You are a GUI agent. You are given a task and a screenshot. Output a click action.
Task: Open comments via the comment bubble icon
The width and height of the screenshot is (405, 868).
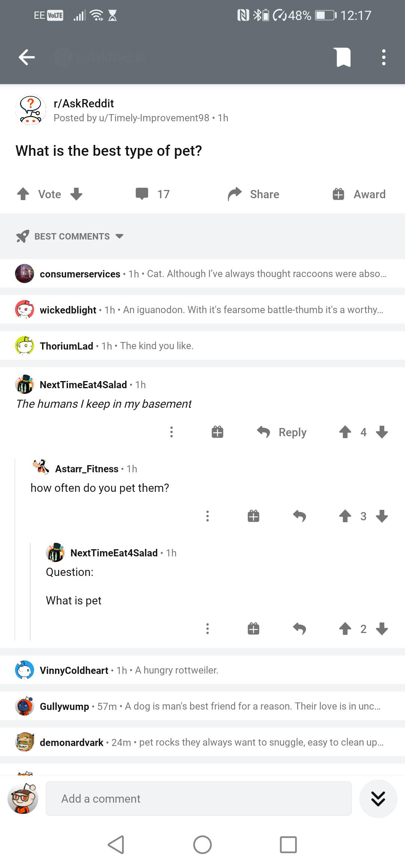[143, 194]
